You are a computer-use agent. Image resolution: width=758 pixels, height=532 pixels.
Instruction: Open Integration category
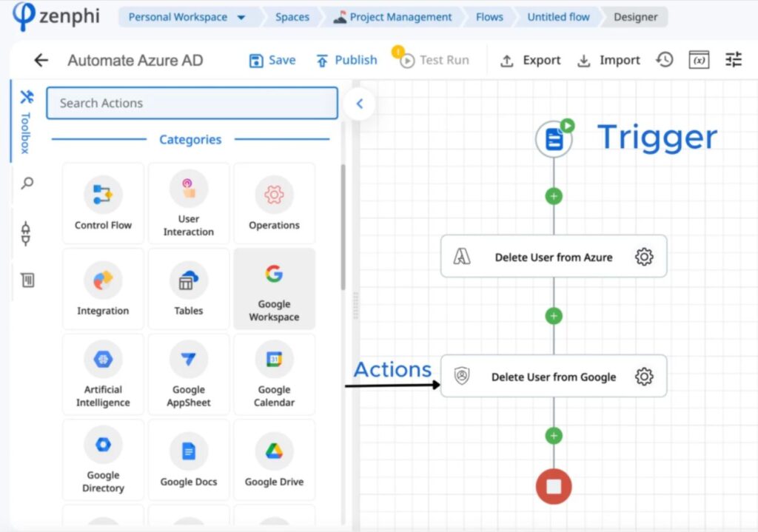[103, 289]
